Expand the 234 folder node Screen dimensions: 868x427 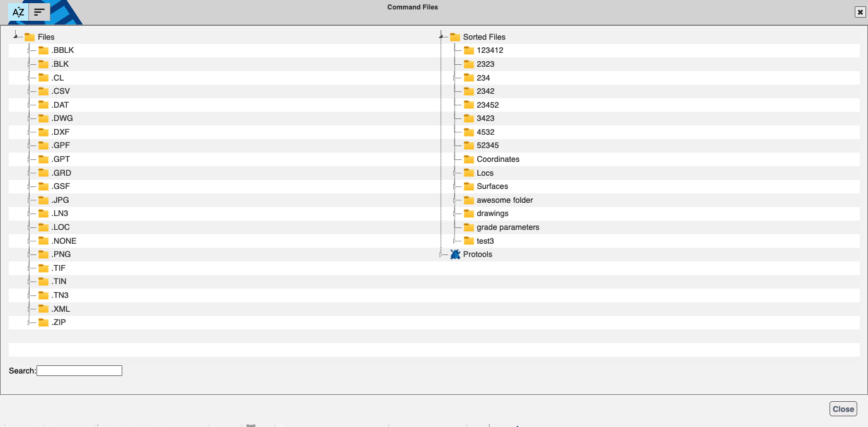(x=454, y=78)
